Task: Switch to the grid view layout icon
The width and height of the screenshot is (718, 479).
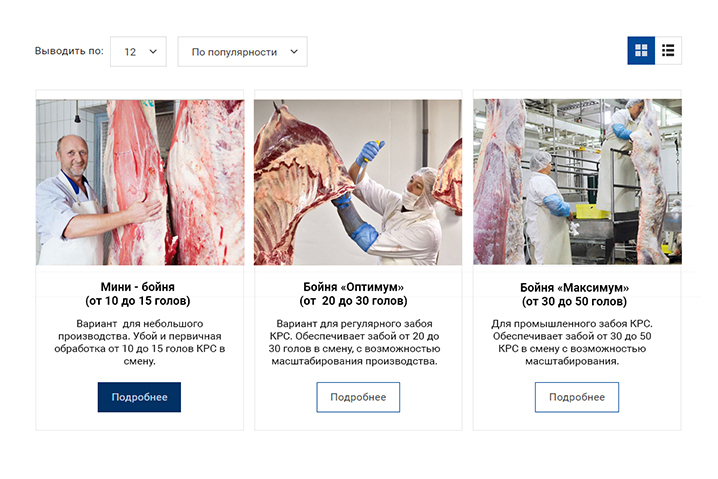Action: click(641, 50)
